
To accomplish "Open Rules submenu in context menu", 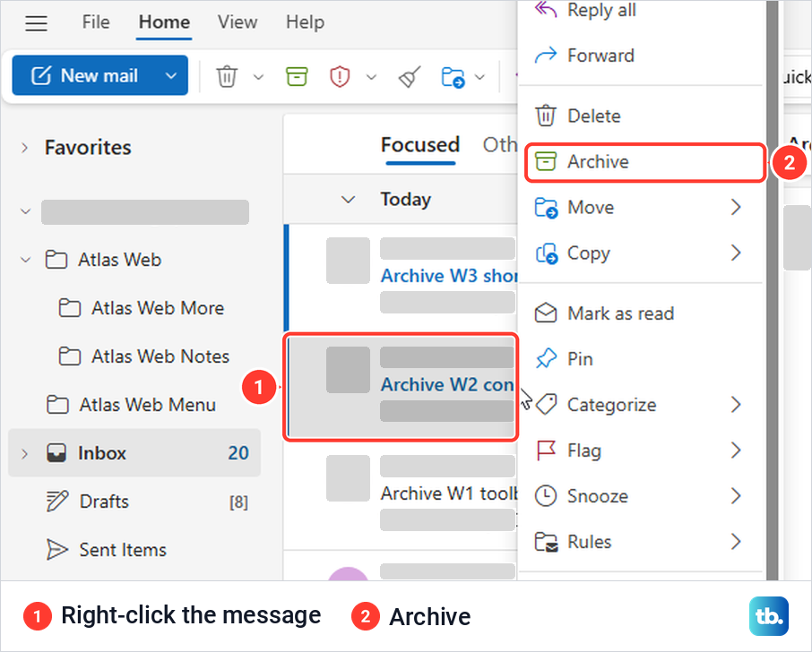I will [641, 542].
